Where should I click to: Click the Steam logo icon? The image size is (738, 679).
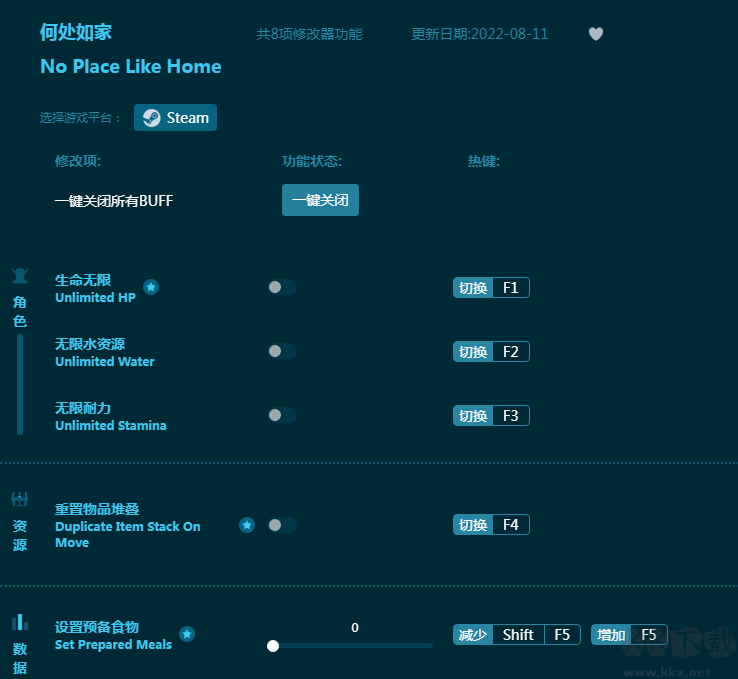pos(151,118)
